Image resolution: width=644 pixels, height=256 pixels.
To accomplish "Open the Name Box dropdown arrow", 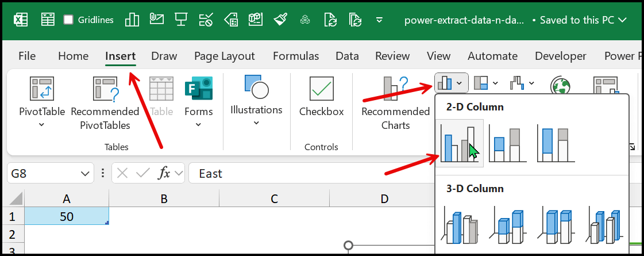I will pos(85,173).
